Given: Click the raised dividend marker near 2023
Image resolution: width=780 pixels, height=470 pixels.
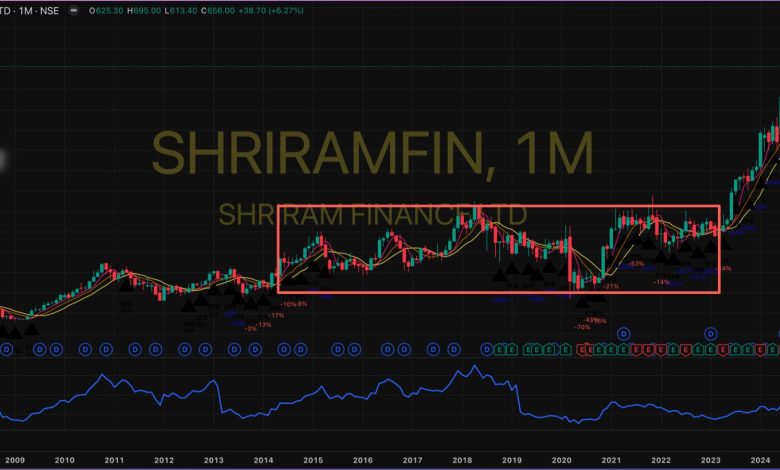Looking at the screenshot, I should point(711,333).
